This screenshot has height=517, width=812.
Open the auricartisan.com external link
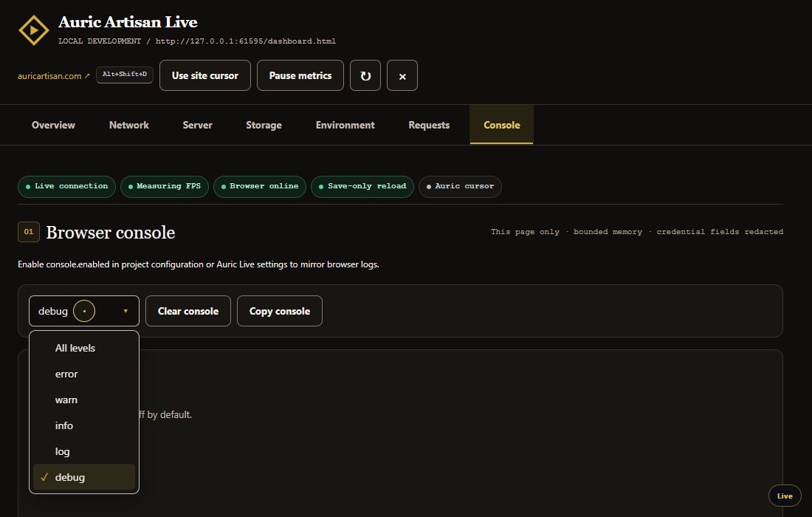click(54, 75)
